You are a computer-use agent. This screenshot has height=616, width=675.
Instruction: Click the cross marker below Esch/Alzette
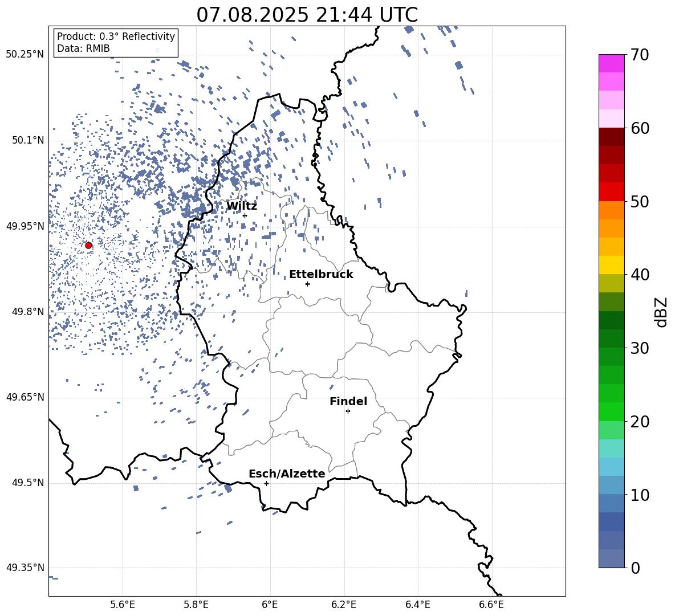coord(266,483)
